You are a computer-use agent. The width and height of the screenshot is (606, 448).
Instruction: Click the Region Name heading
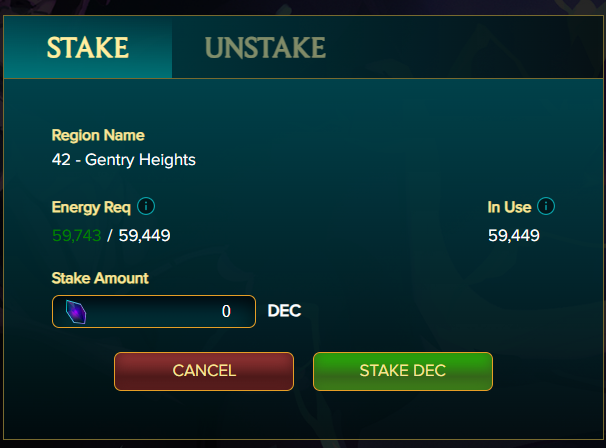pyautogui.click(x=98, y=135)
